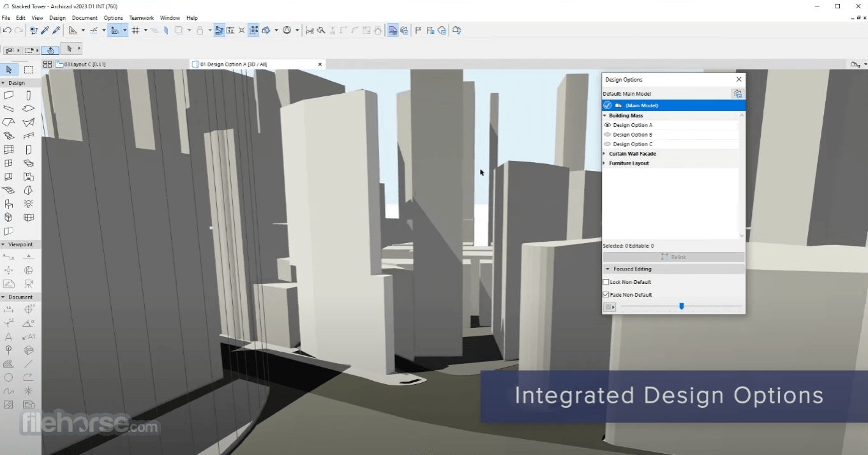This screenshot has height=455, width=868.
Task: Select the Beam tool
Action: (x=9, y=109)
